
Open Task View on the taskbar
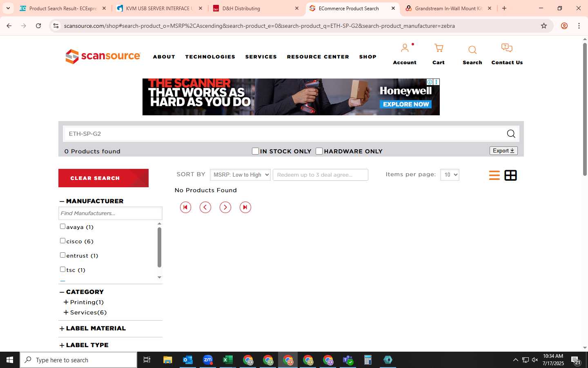147,360
